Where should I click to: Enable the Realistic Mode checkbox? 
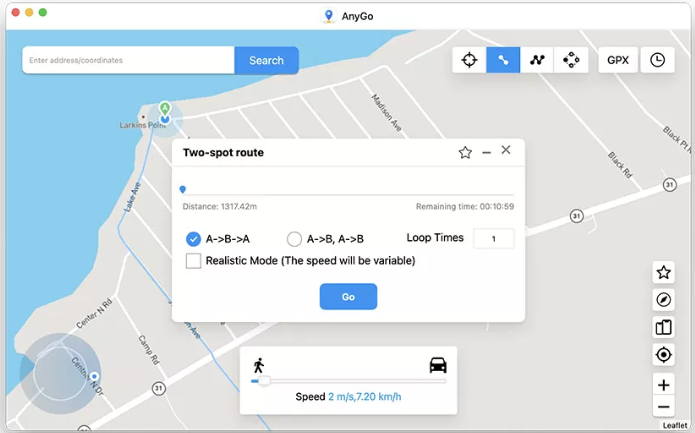click(x=193, y=261)
